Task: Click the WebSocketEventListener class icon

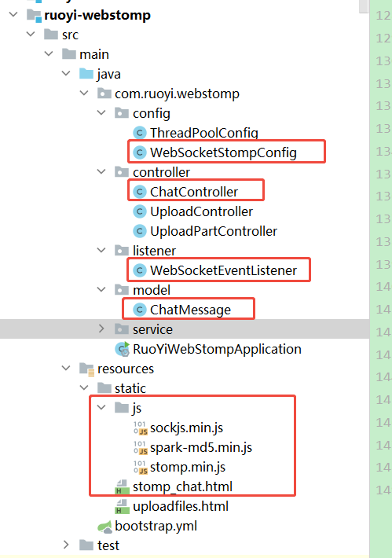Action: point(140,270)
